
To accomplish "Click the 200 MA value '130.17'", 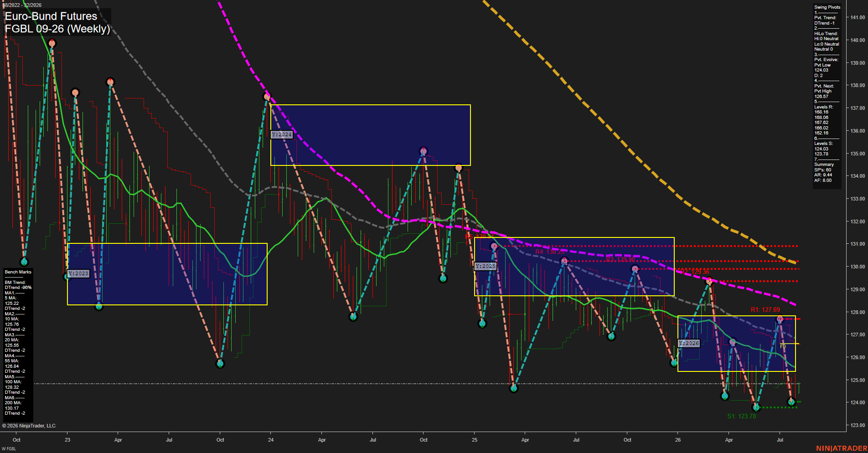I will pos(12,408).
